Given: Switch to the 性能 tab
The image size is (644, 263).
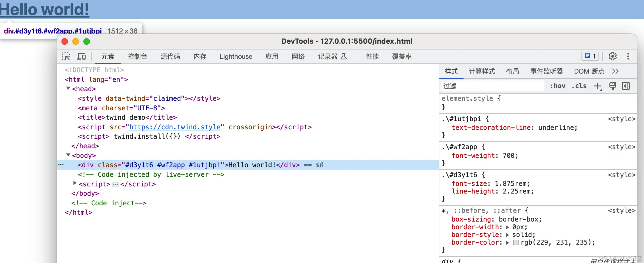Looking at the screenshot, I should (x=372, y=57).
